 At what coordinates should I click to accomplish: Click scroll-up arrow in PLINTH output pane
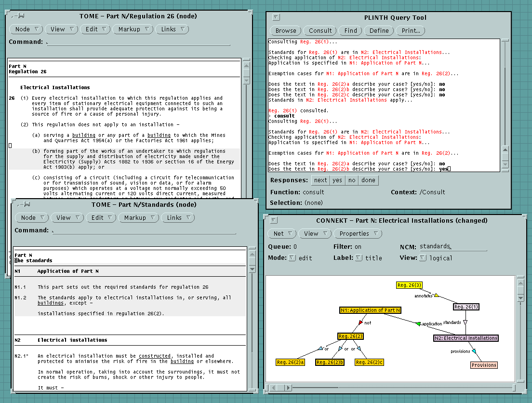(x=505, y=149)
